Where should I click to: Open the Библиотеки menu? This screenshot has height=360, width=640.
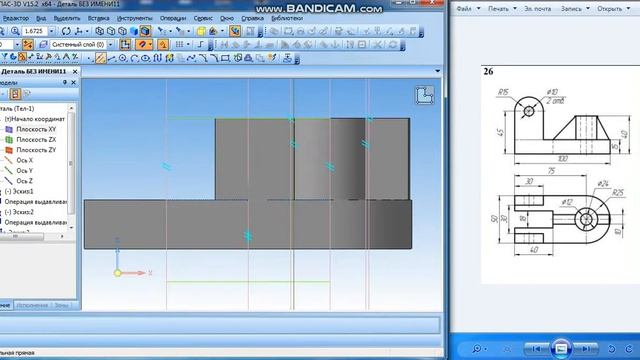pos(287,18)
